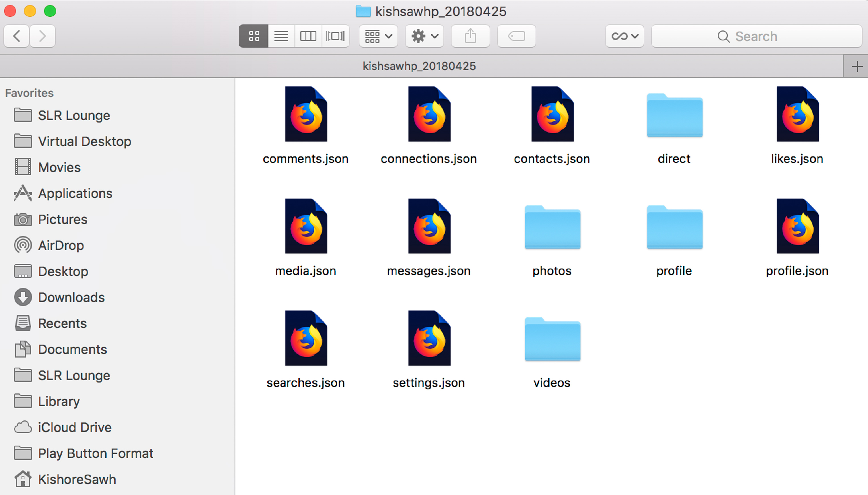Select the kishsawhp_20180425 tab
Viewport: 868px width, 495px height.
pyautogui.click(x=419, y=66)
